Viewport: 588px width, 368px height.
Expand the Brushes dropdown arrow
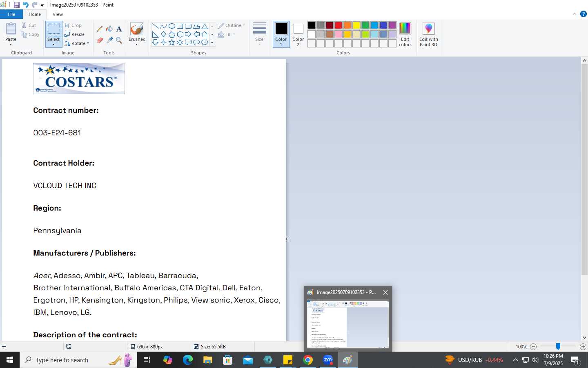click(x=137, y=44)
